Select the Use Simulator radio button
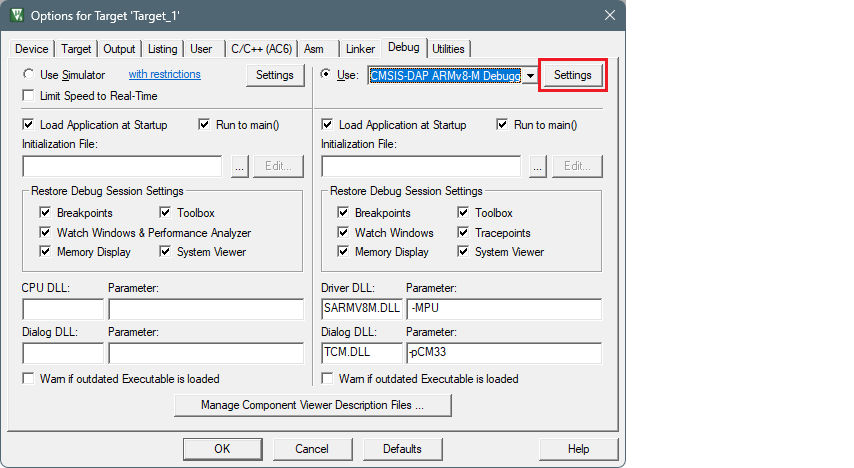 click(29, 75)
